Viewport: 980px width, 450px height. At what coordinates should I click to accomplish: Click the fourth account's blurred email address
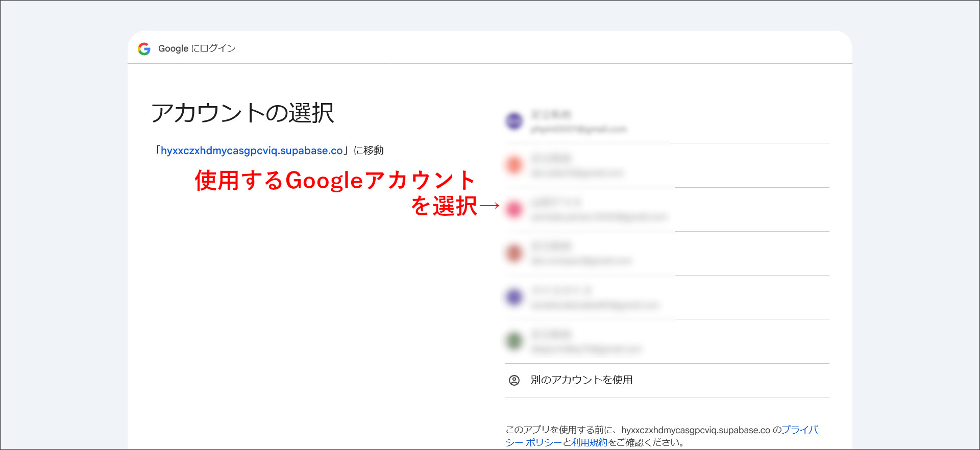click(x=581, y=261)
